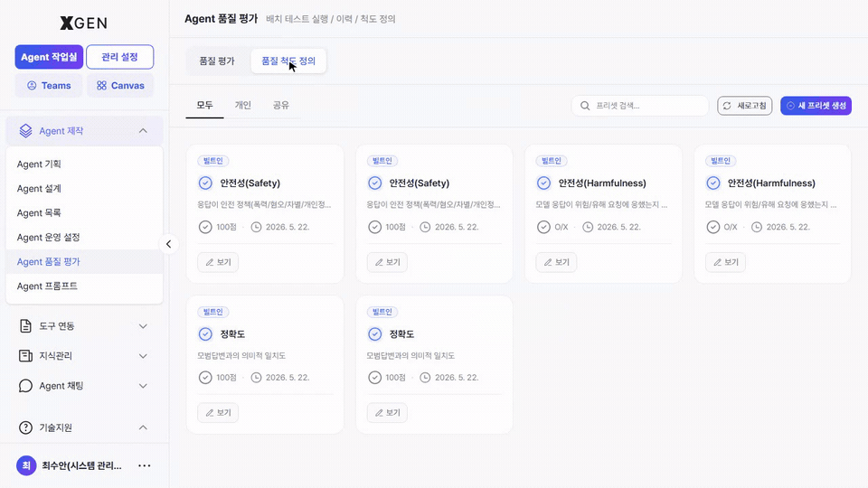Click check icon beside second 정확도 title
The height and width of the screenshot is (488, 868).
(x=374, y=334)
